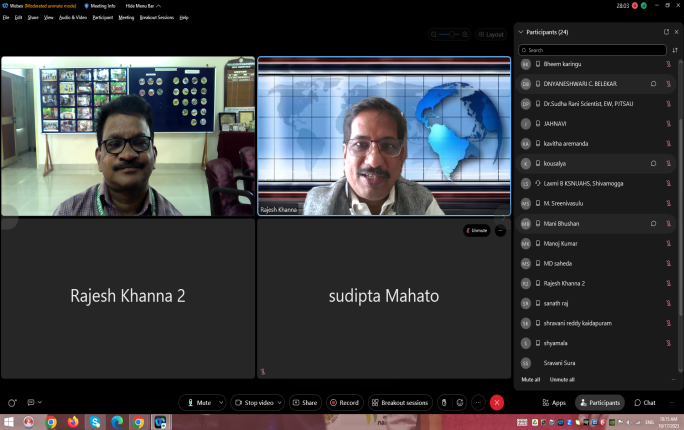The height and width of the screenshot is (430, 684).
Task: Mute your microphone
Action: point(199,403)
